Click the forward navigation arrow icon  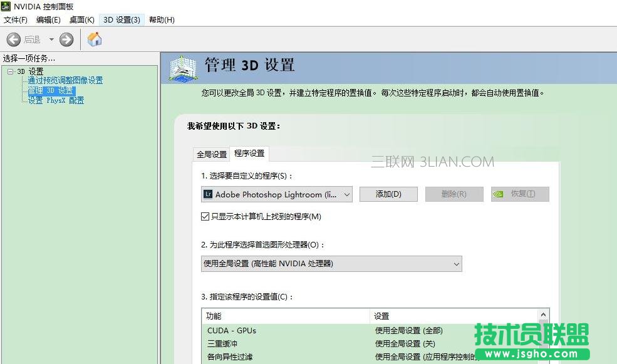[66, 39]
